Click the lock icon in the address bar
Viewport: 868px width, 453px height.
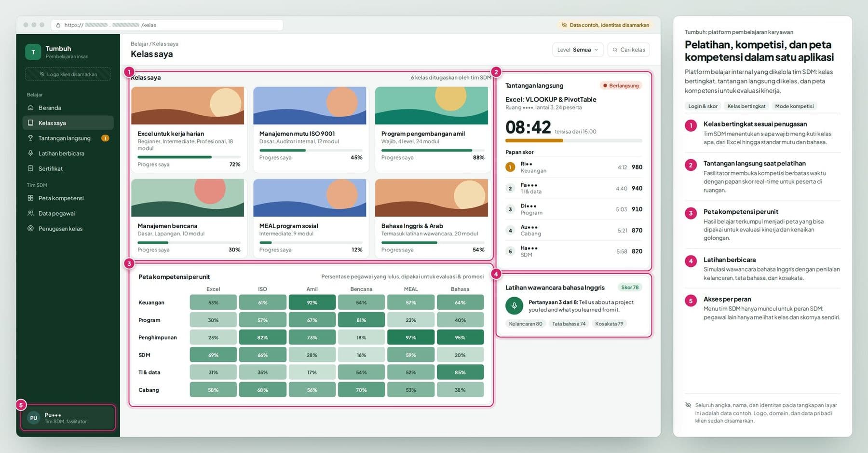coord(58,25)
